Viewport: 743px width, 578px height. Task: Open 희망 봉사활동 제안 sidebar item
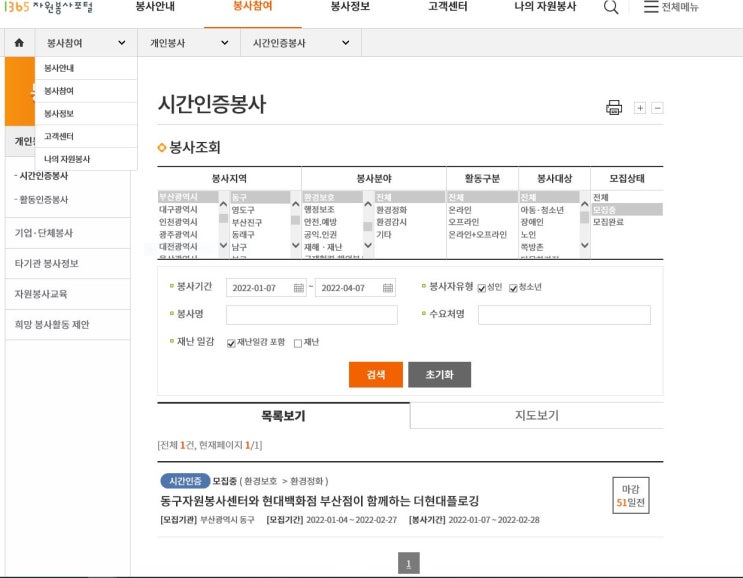(x=67, y=325)
